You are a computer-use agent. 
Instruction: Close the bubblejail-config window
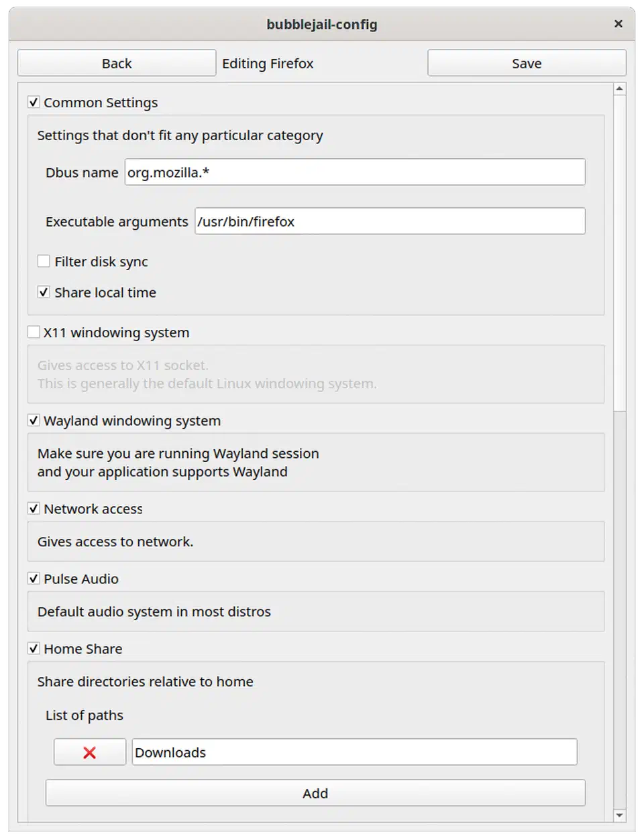click(x=618, y=23)
